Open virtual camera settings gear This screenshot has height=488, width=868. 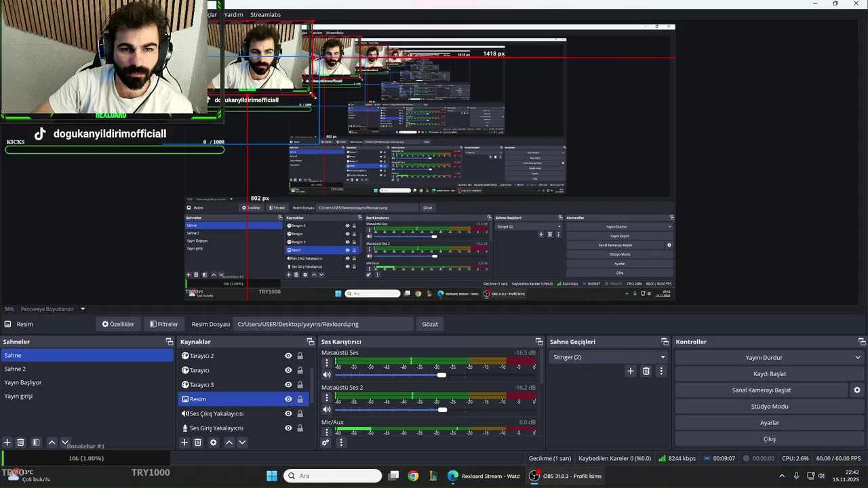click(x=857, y=390)
